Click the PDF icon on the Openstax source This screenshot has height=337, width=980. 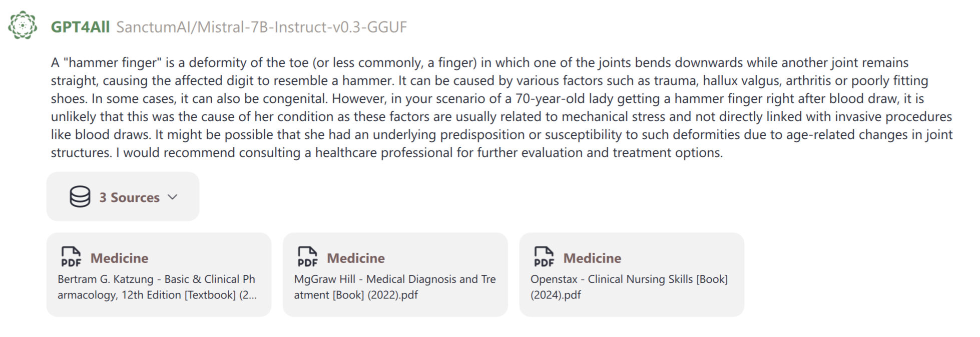[544, 256]
